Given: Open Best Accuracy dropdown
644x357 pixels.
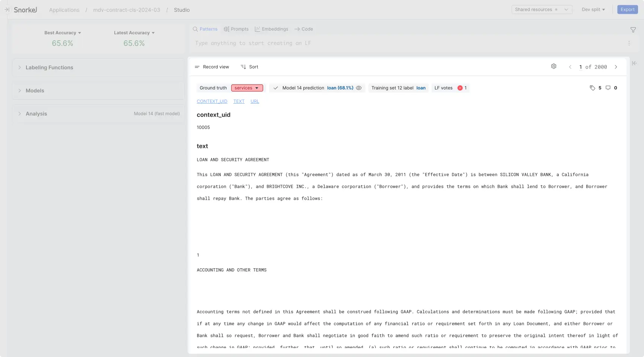Looking at the screenshot, I should click(x=63, y=33).
